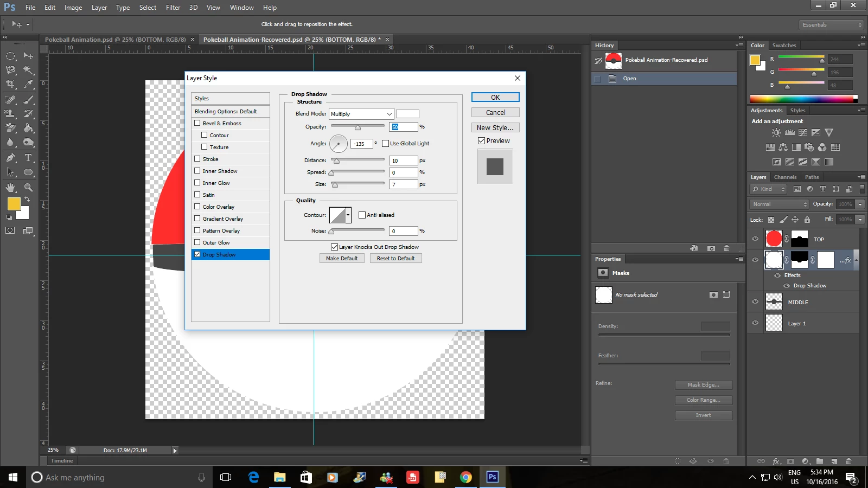The height and width of the screenshot is (488, 868).
Task: Open the shadow color swatch
Action: [x=407, y=114]
